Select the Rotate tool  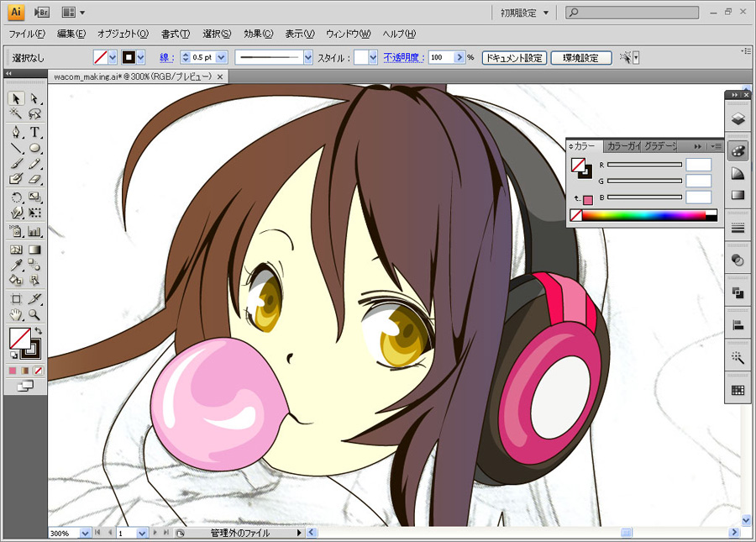[x=16, y=197]
